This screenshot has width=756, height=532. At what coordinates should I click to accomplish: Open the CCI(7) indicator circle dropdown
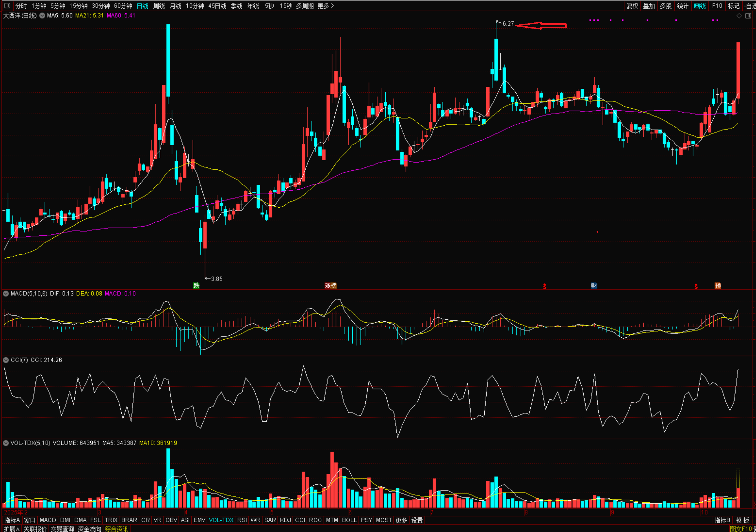pos(6,360)
